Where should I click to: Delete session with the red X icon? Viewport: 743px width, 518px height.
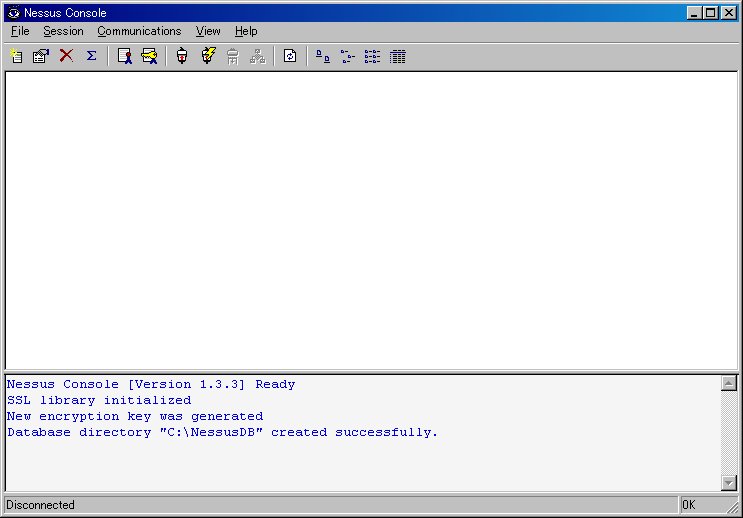tap(66, 55)
